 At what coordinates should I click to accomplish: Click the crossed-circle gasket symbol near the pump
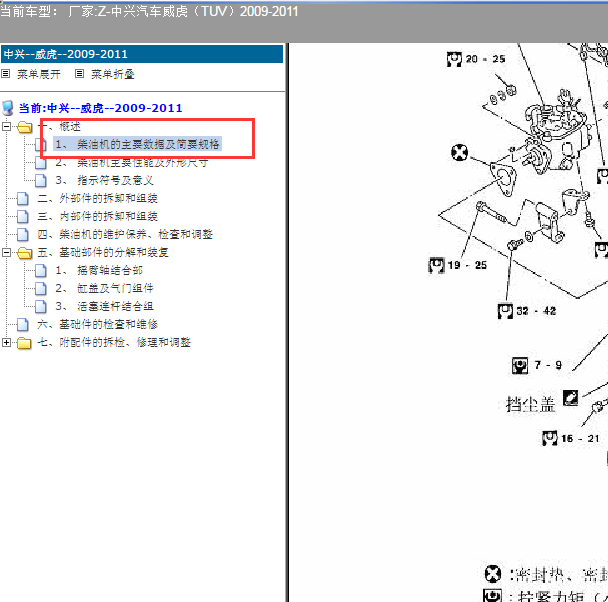(459, 152)
